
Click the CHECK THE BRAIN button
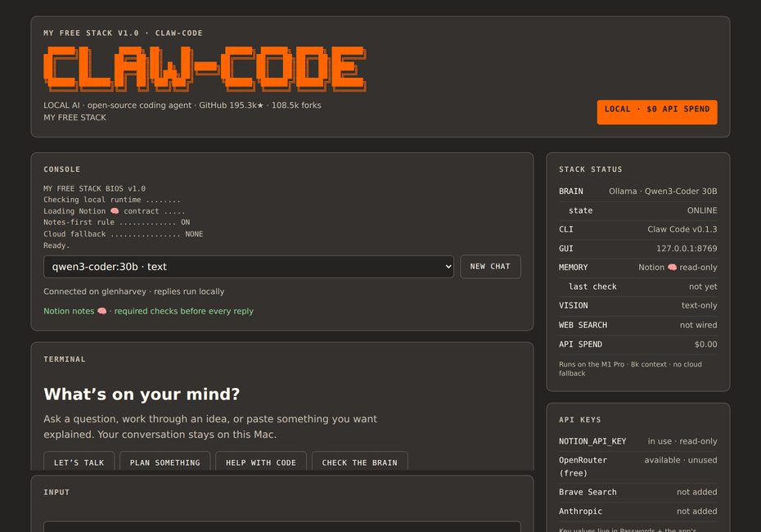click(x=359, y=462)
